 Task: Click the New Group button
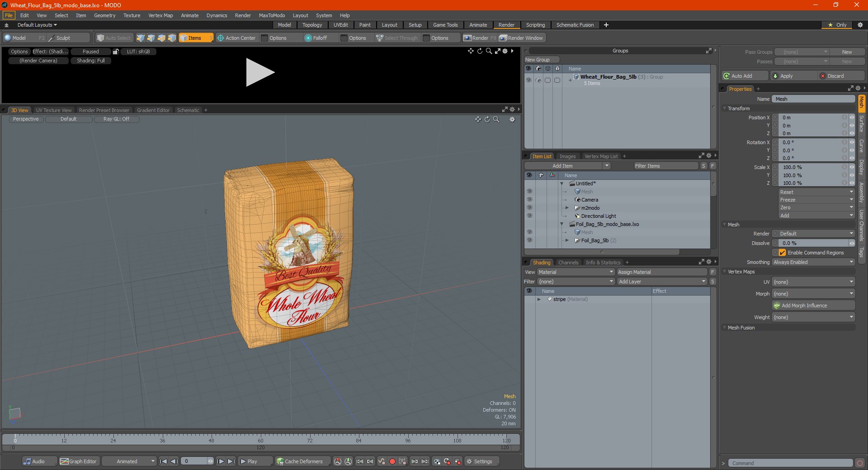tap(542, 60)
